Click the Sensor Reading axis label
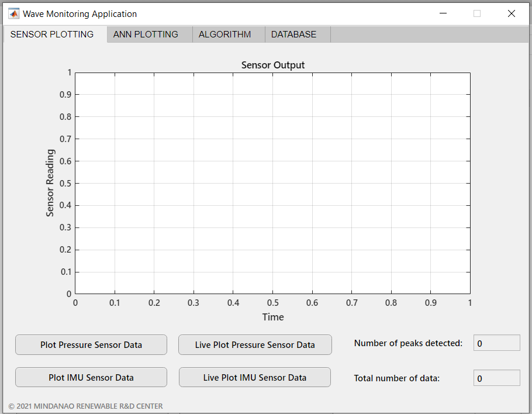532x414 pixels. coord(49,182)
